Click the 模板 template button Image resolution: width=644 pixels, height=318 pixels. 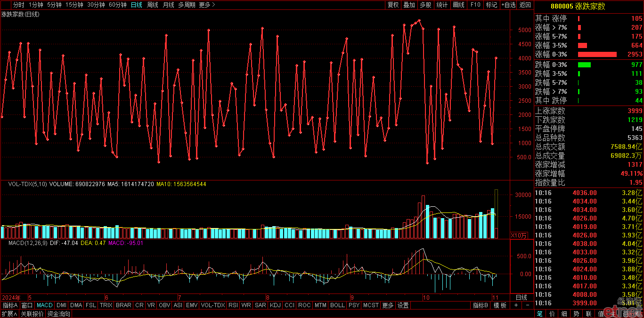pyautogui.click(x=500, y=305)
